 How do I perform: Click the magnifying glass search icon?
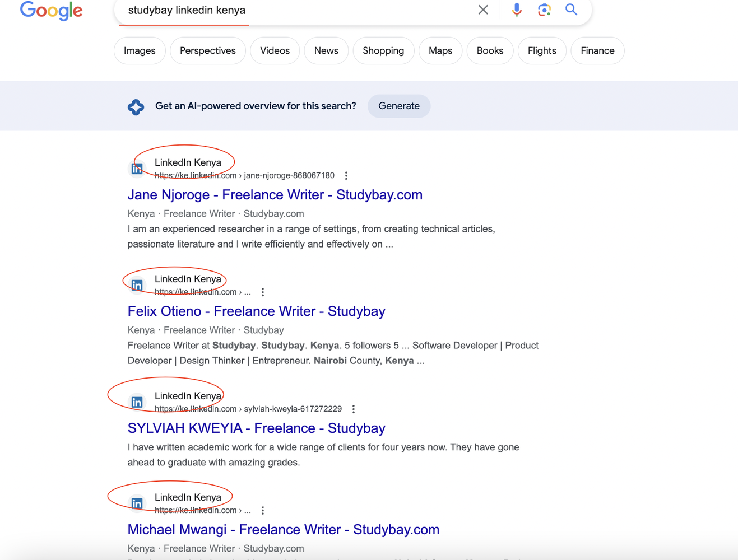pyautogui.click(x=571, y=10)
